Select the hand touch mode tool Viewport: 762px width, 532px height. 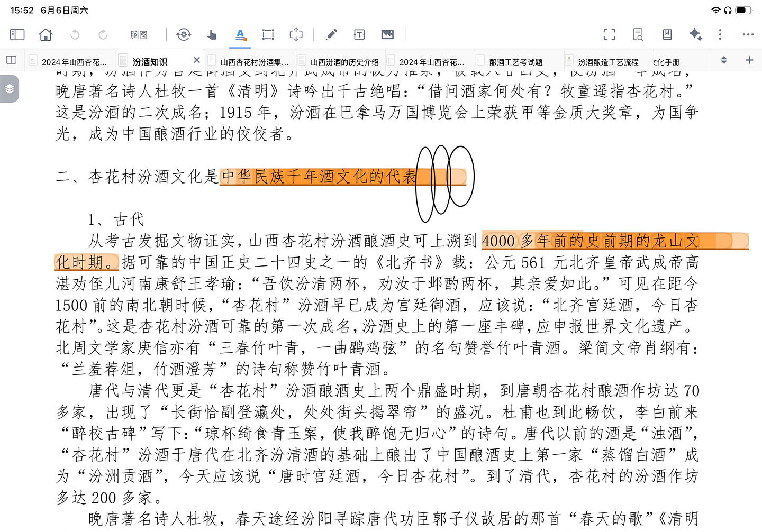212,35
